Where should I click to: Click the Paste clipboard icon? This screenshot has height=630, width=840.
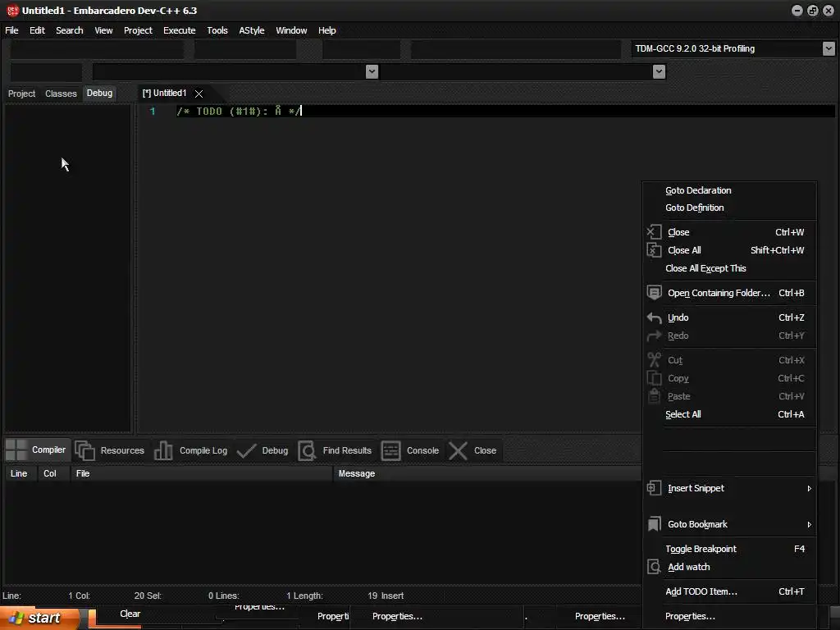point(654,396)
